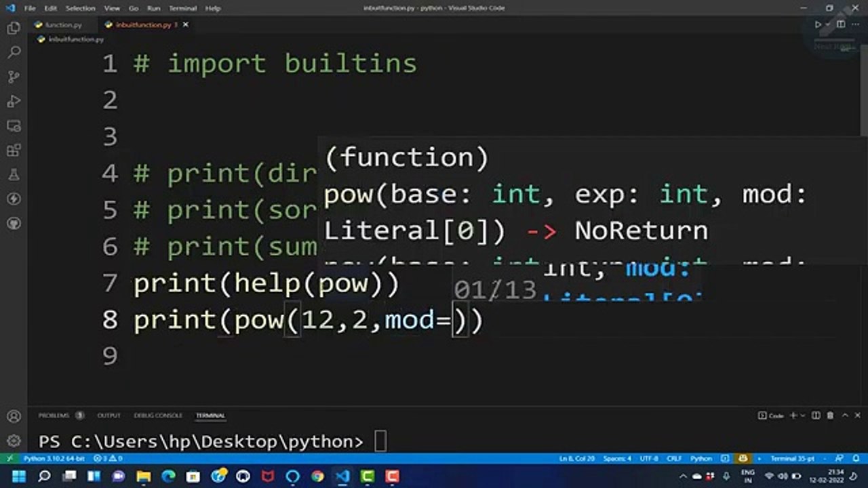
Task: Maximize the panel with chevron up
Action: [x=845, y=415]
